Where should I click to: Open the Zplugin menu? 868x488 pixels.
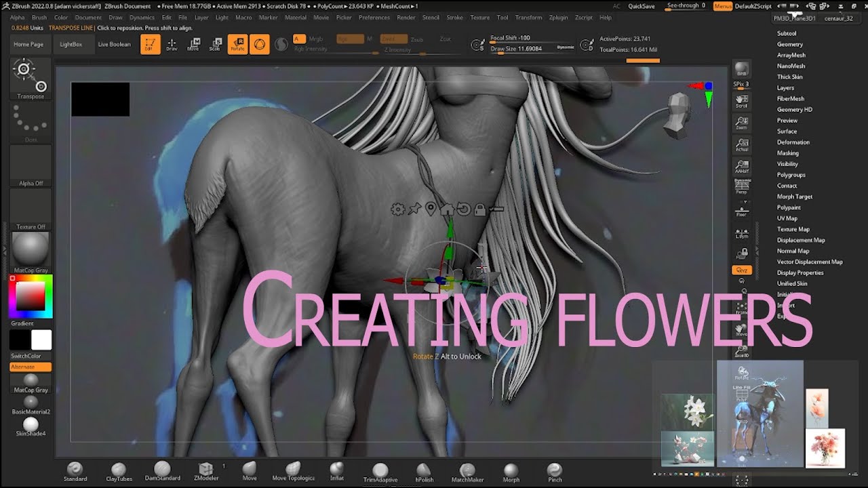559,18
